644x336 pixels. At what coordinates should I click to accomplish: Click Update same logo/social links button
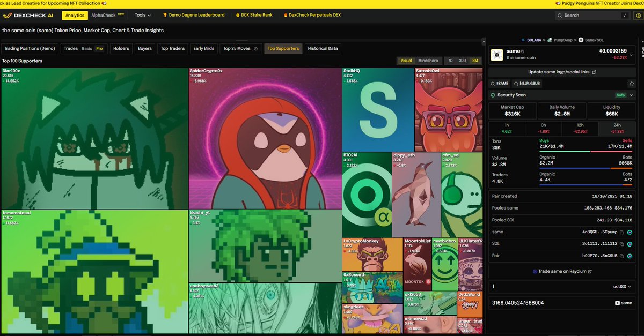click(x=562, y=72)
